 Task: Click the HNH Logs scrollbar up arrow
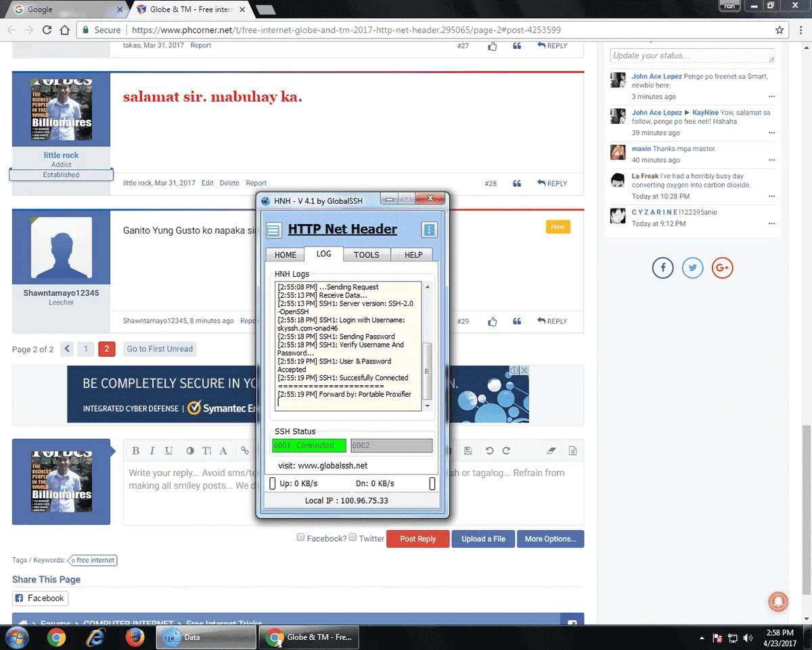pos(427,287)
